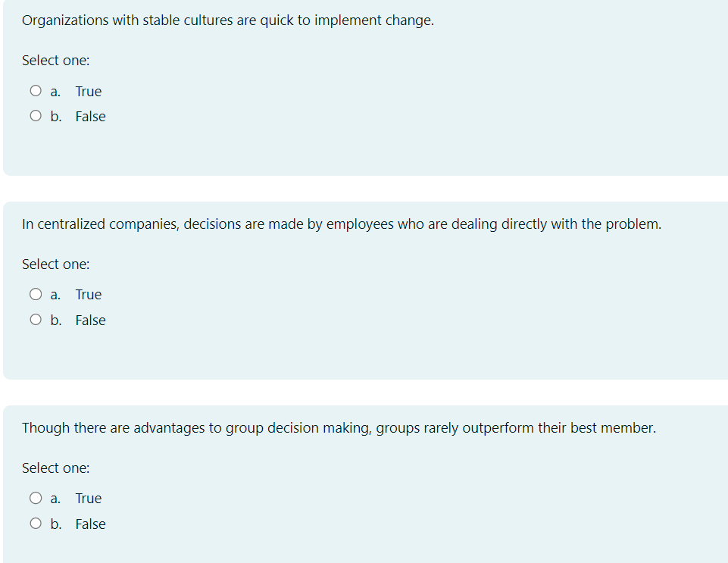Select False for the group decision making question
The width and height of the screenshot is (728, 563).
pos(36,522)
